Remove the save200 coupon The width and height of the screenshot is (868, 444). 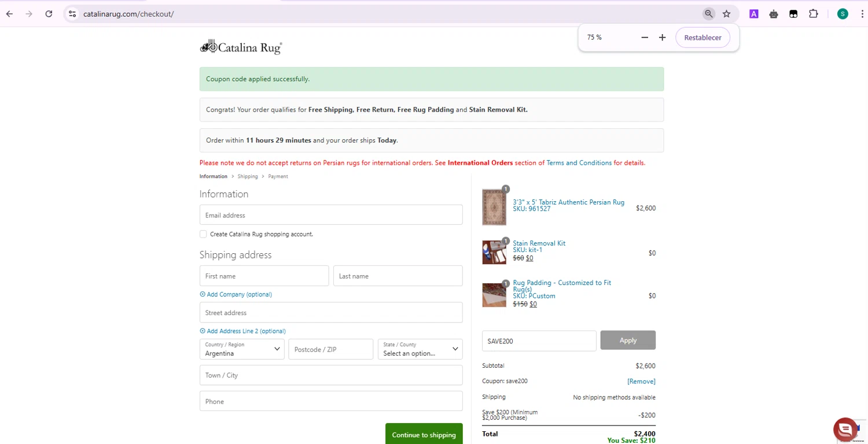(x=641, y=382)
